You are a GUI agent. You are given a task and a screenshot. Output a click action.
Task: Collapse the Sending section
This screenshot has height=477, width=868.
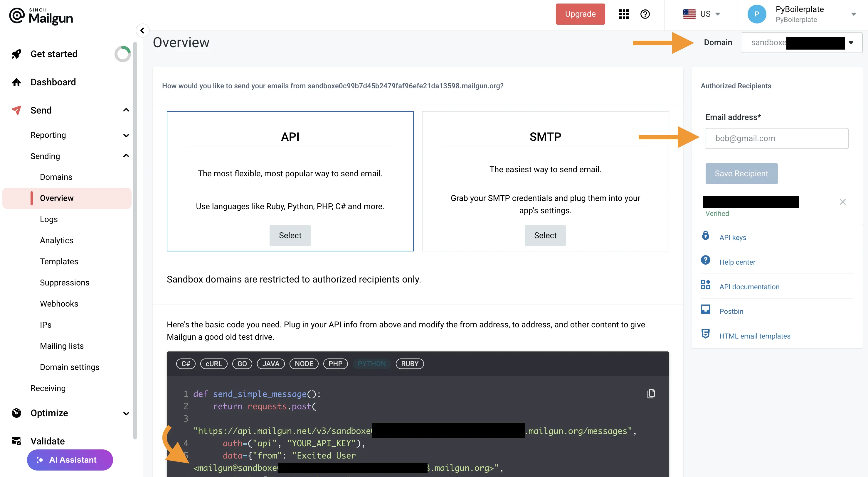[126, 155]
